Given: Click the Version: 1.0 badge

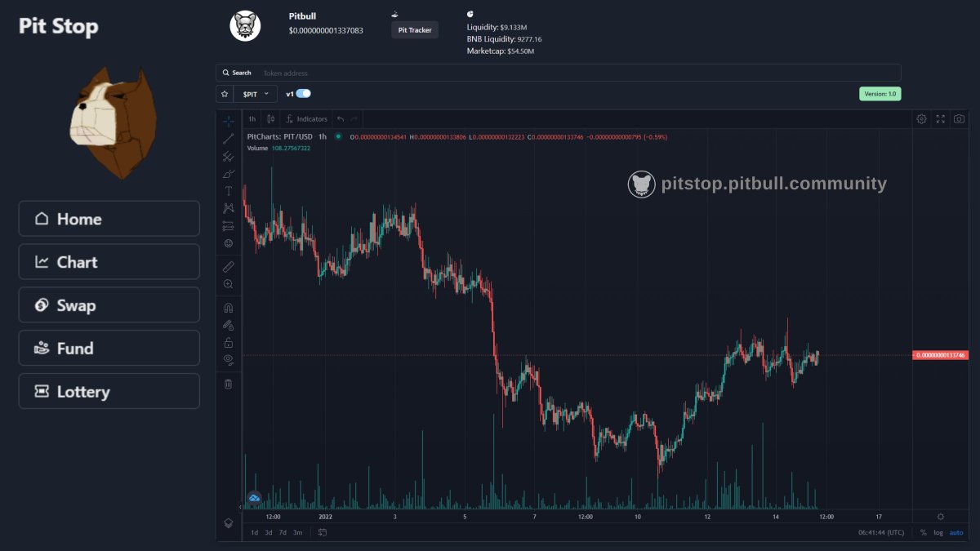Looking at the screenshot, I should tap(880, 94).
